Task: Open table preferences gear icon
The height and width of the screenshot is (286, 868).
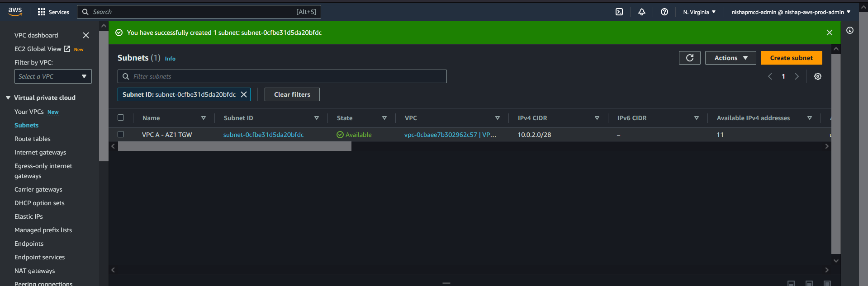Action: coord(817,76)
